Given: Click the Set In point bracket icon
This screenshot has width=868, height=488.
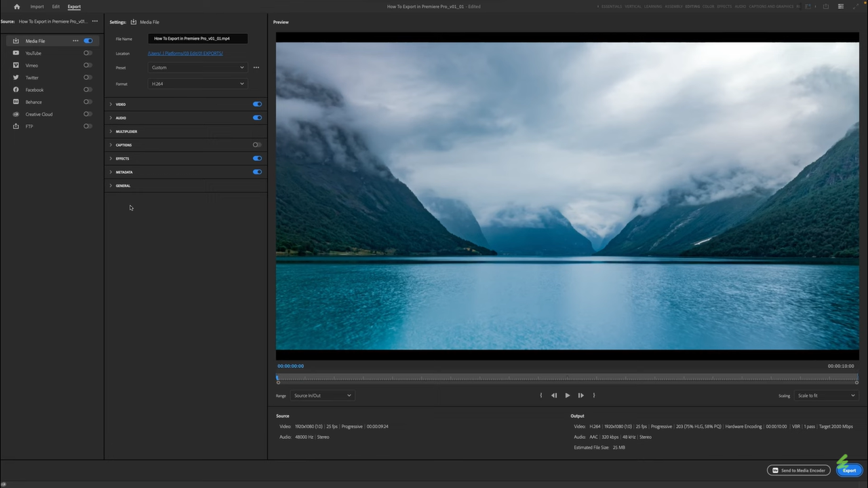Looking at the screenshot, I should tap(540, 395).
